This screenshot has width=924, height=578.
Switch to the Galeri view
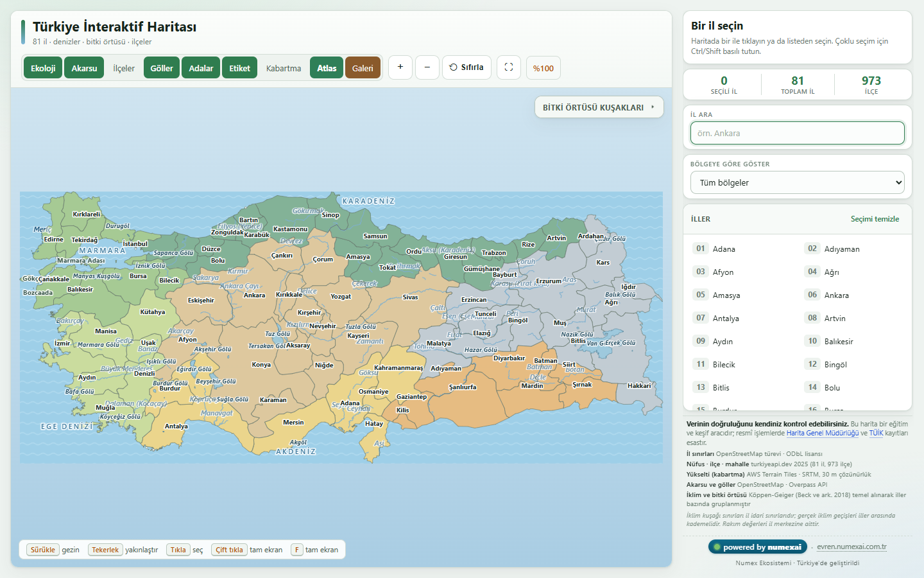click(363, 68)
